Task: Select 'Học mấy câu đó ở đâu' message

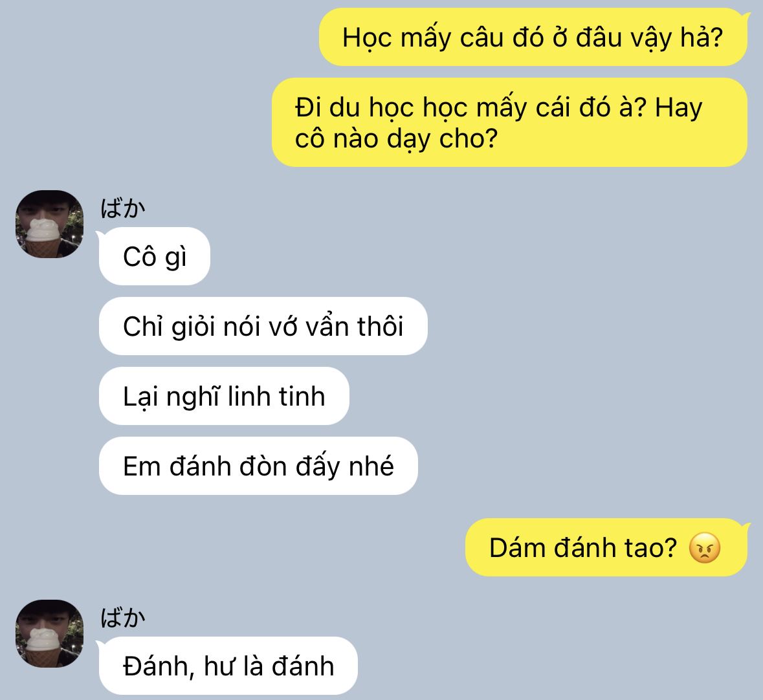Action: 533,37
